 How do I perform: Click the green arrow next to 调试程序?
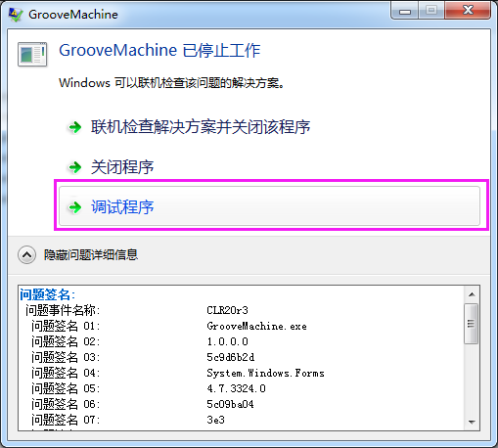click(75, 206)
